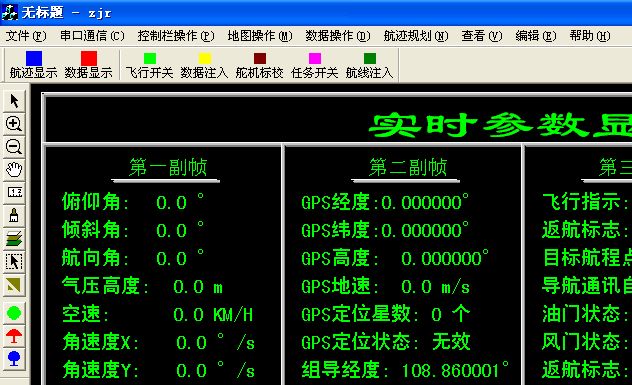
Task: Click 数据注入 yellow toolbar button
Action: 204,65
